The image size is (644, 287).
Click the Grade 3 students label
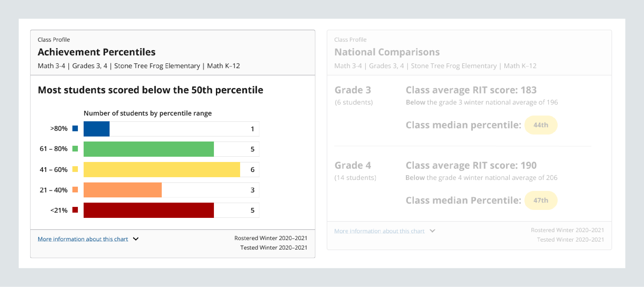click(354, 102)
